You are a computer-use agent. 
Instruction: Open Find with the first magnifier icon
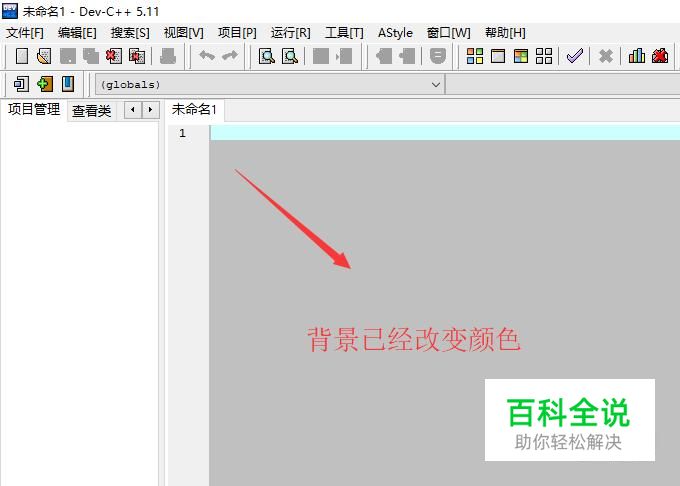pyautogui.click(x=267, y=56)
